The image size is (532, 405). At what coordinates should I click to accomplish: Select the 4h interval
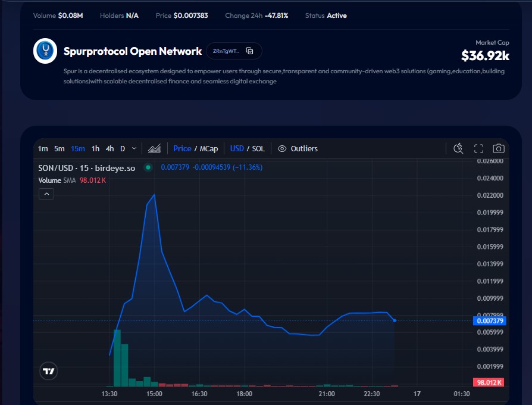click(110, 148)
